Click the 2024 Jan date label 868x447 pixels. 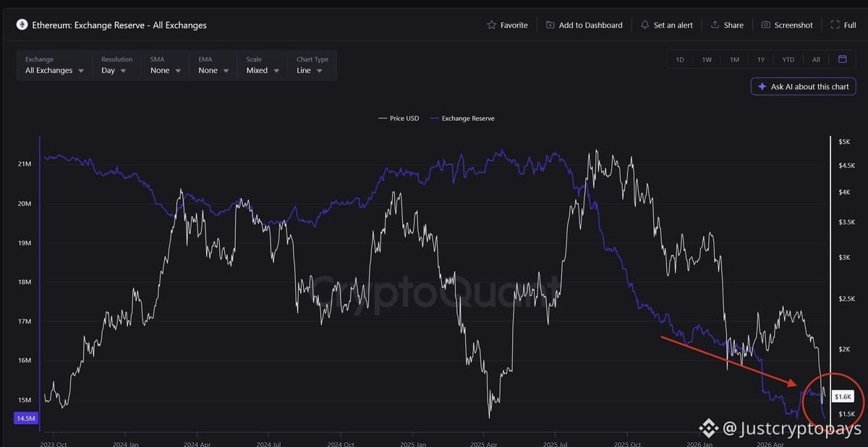(124, 443)
